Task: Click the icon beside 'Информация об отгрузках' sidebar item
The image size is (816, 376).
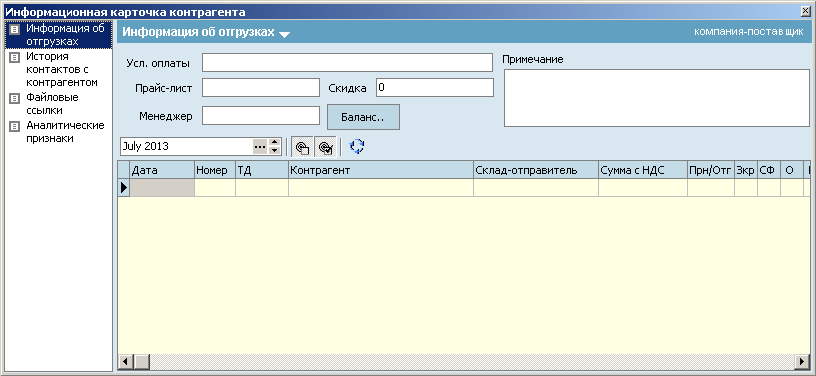Action: click(x=16, y=30)
